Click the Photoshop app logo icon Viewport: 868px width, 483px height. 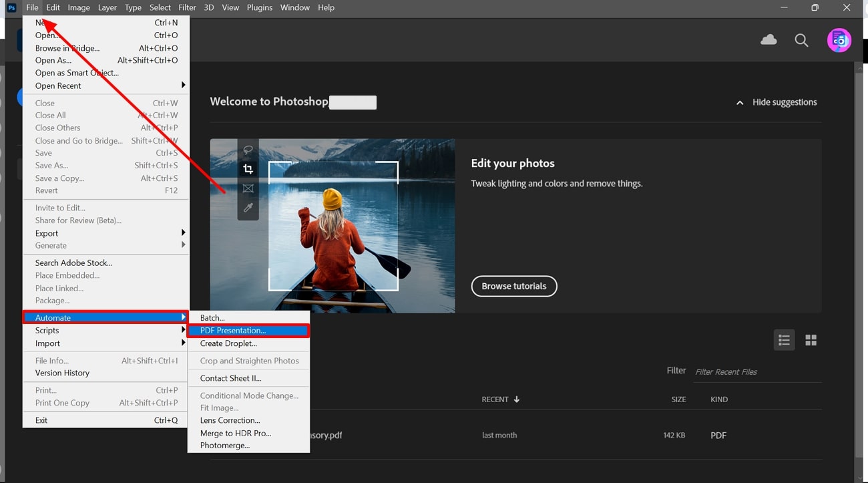(x=11, y=7)
